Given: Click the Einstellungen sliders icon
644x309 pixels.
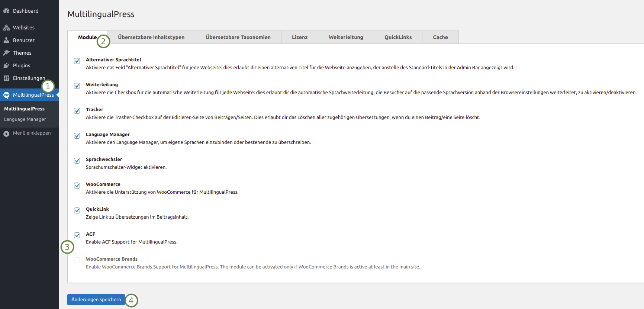Looking at the screenshot, I should point(6,78).
